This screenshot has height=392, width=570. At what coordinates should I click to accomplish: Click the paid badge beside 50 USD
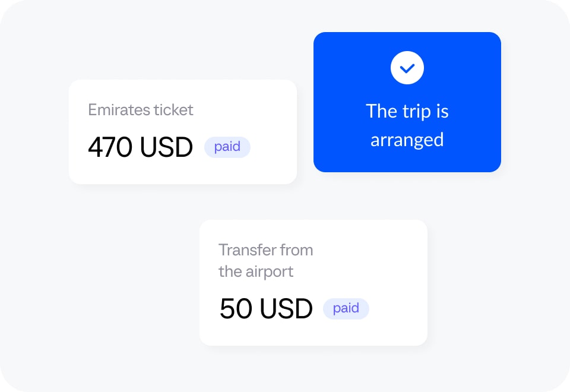[346, 309]
